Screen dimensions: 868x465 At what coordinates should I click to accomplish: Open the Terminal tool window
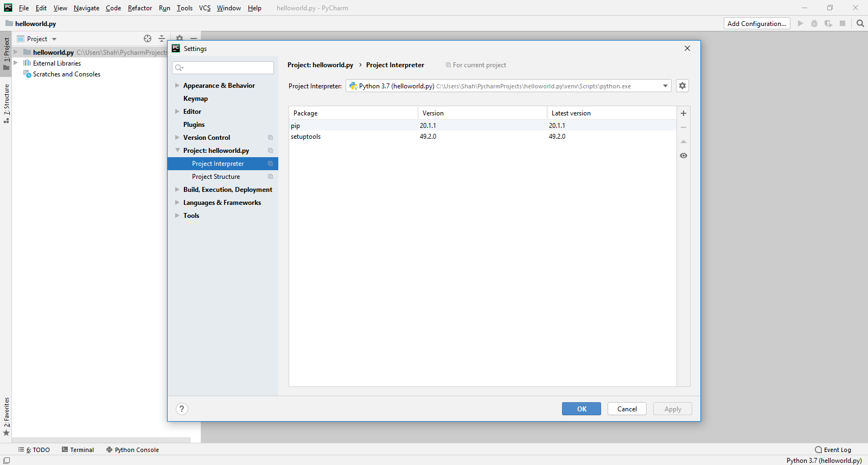(78, 450)
